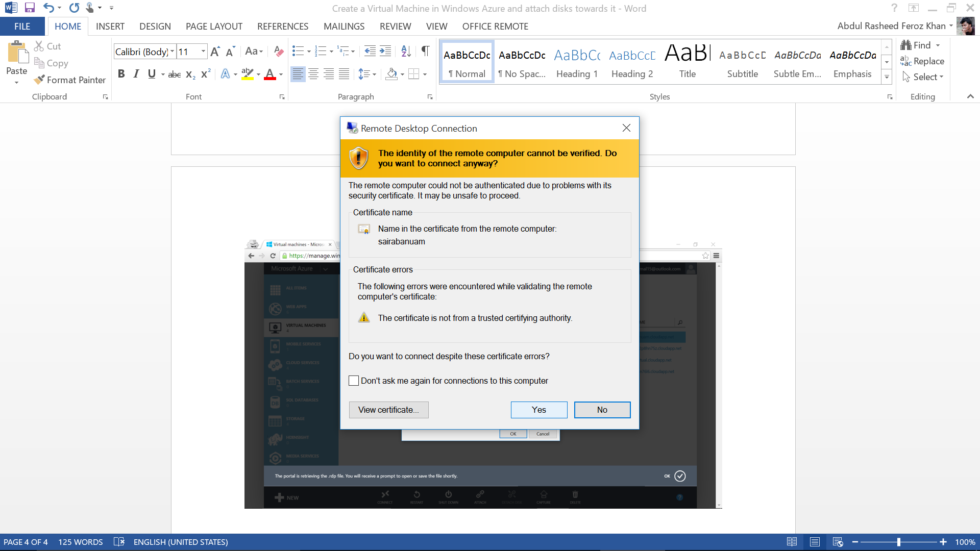Apply subscript formatting
Image resolution: width=980 pixels, height=551 pixels.
click(190, 74)
